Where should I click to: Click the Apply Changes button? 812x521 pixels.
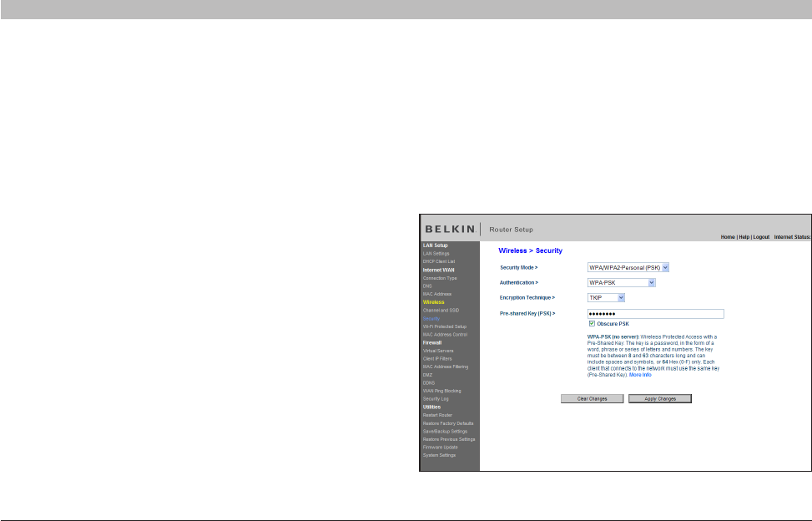point(660,399)
